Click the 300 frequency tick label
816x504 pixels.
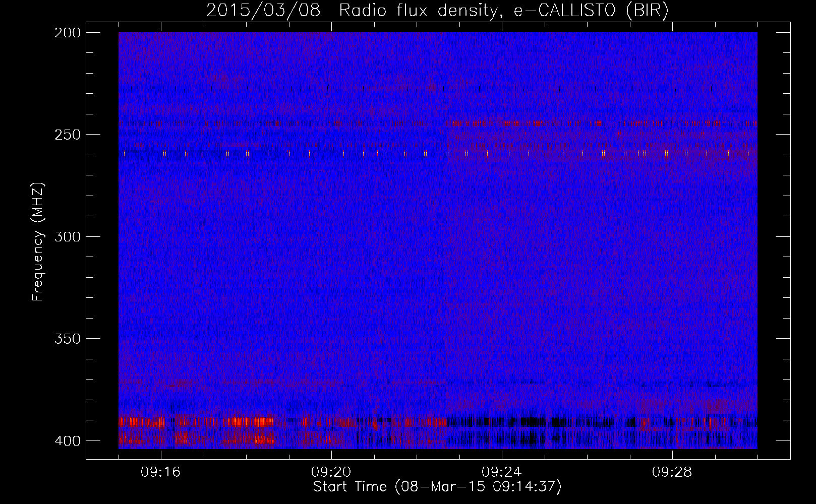pyautogui.click(x=68, y=236)
